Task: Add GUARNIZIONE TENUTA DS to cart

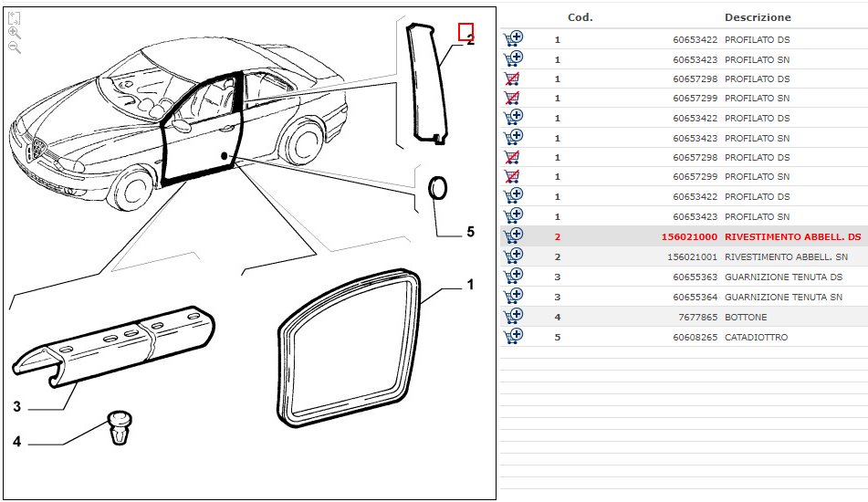Action: click(513, 277)
